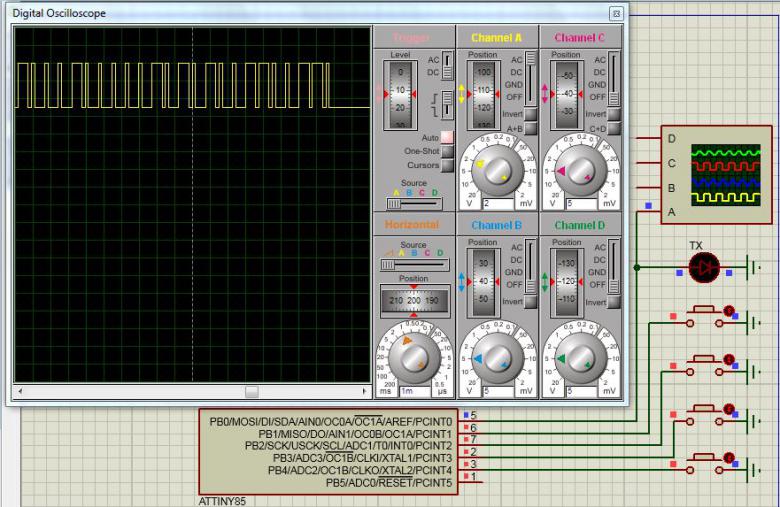Select the ATTINY85 microcontroller chip
This screenshot has height=507, width=780.
pos(328,452)
